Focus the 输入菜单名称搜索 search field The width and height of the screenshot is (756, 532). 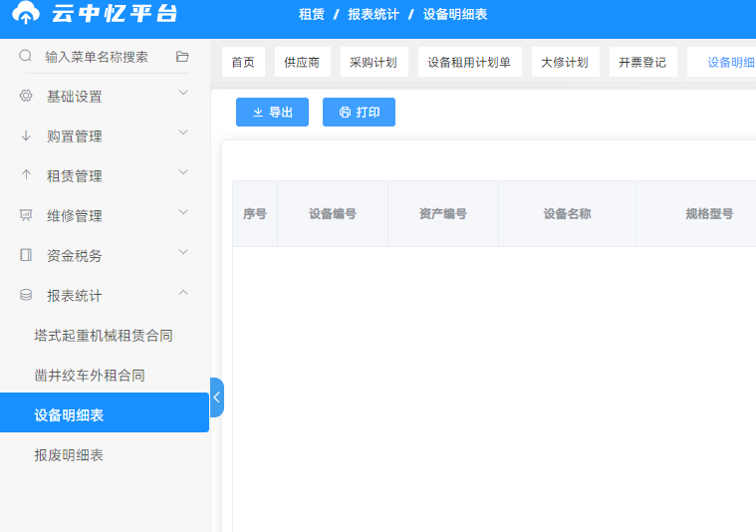[x=97, y=57]
